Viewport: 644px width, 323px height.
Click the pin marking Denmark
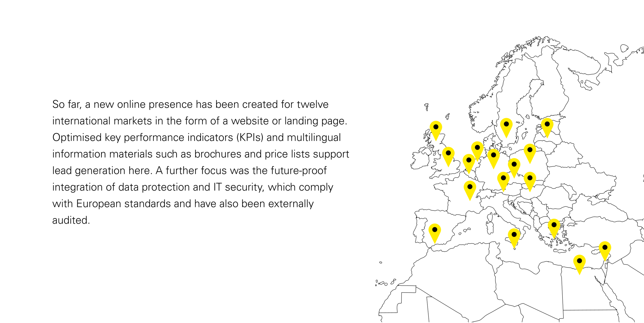point(477,151)
